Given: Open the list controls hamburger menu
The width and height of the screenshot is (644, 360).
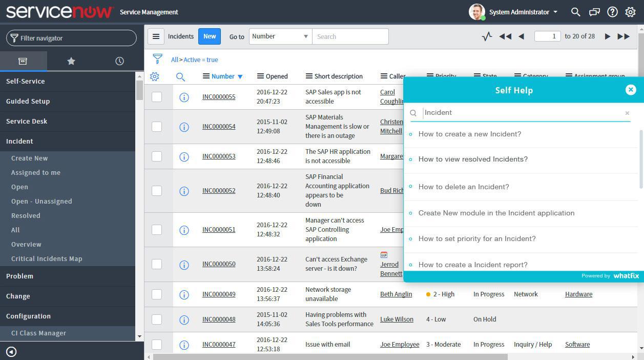Looking at the screenshot, I should tap(156, 36).
